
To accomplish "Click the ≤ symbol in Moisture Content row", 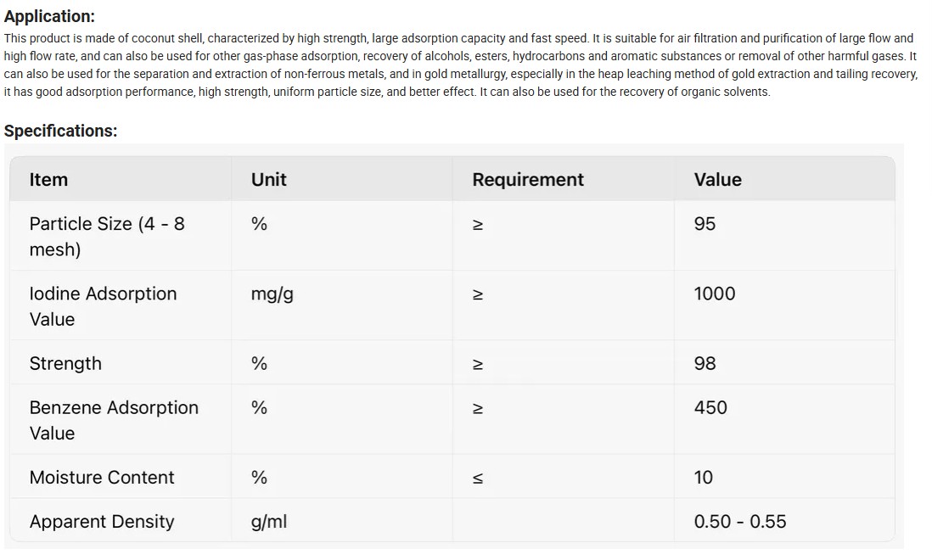I will [x=478, y=478].
